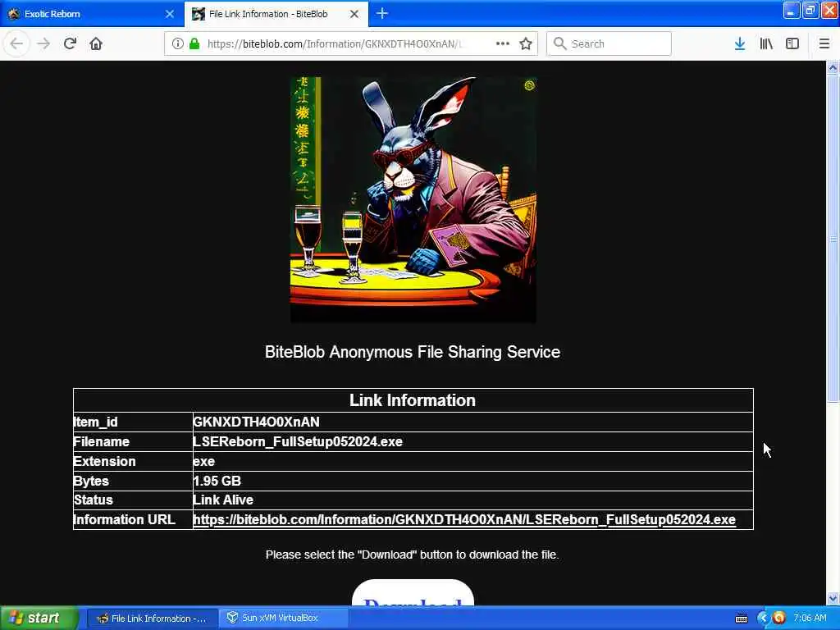Toggle the sidebar view icon

coord(792,44)
